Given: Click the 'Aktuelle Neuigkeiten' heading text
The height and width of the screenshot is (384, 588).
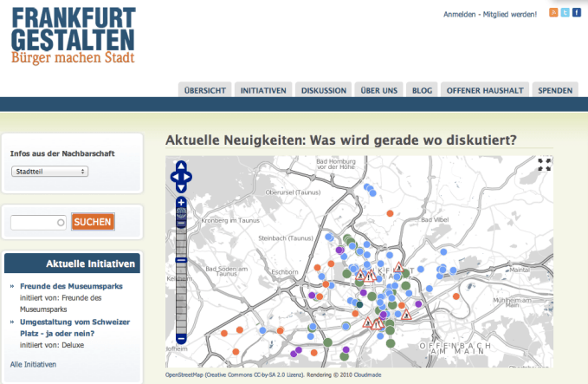Looking at the screenshot, I should coord(341,140).
